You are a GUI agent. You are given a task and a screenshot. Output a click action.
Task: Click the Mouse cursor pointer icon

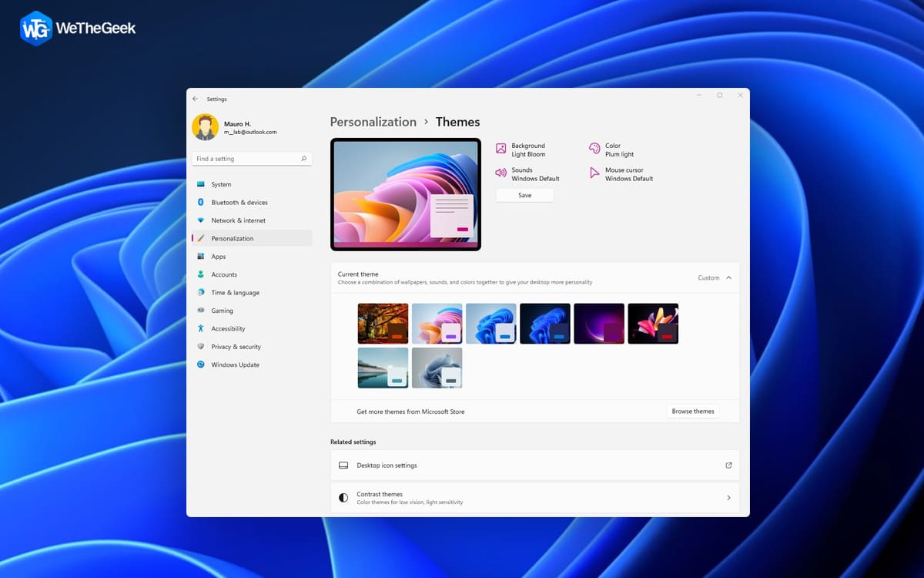(x=594, y=173)
